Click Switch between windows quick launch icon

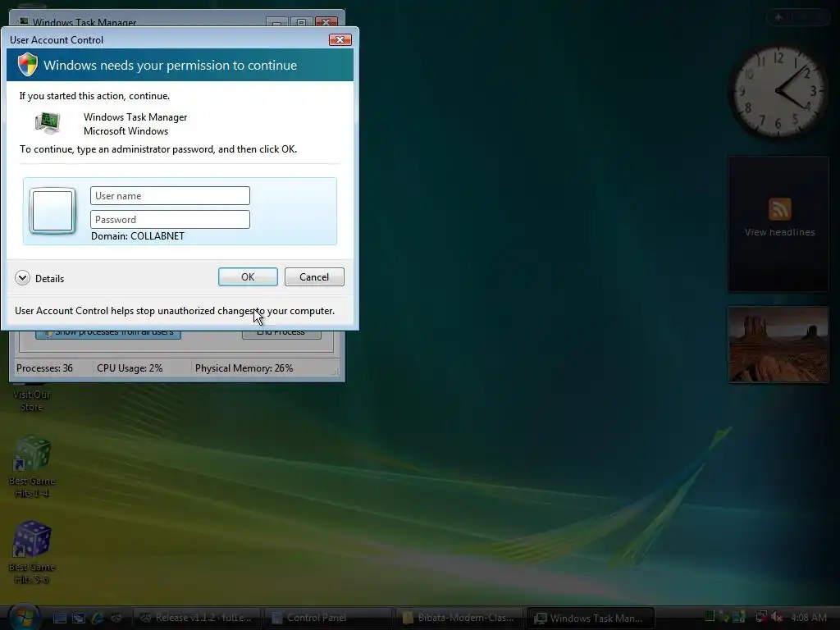(x=79, y=618)
